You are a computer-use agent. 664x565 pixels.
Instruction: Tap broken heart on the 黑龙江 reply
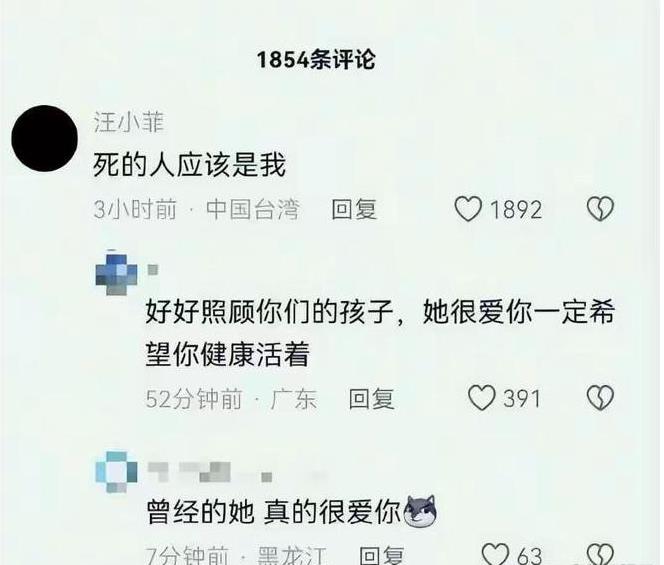point(600,554)
